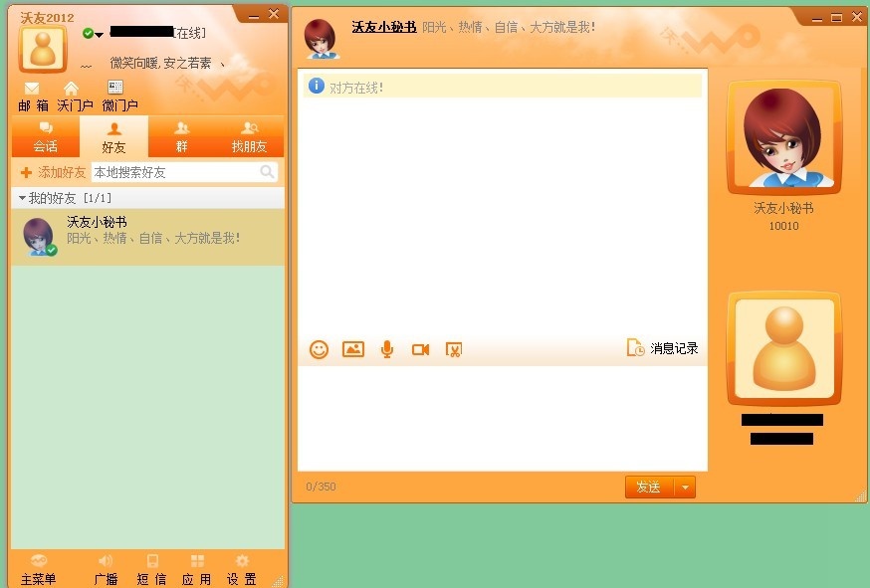
Task: Minimize the 沃友2012 main window
Action: pos(254,16)
